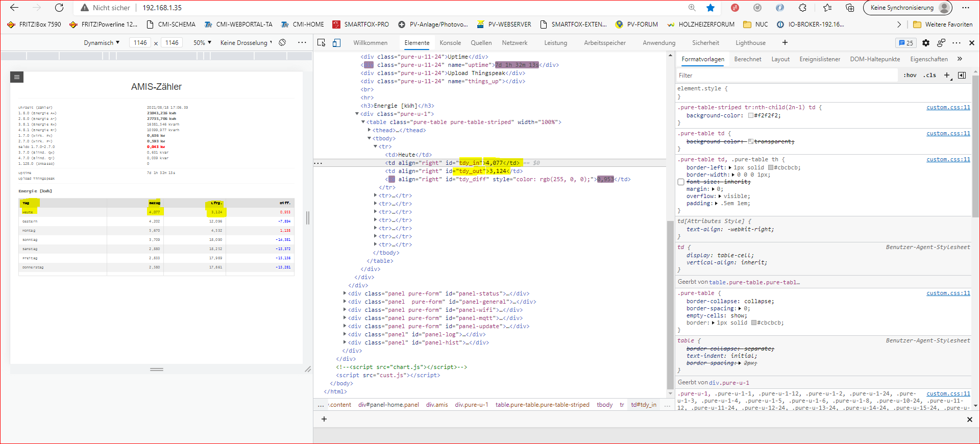Click the styles Filter field
The width and height of the screenshot is (980, 444).
pyautogui.click(x=786, y=76)
